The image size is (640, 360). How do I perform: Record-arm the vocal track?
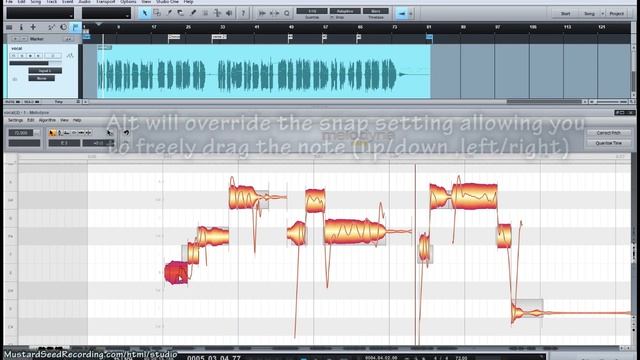point(30,56)
